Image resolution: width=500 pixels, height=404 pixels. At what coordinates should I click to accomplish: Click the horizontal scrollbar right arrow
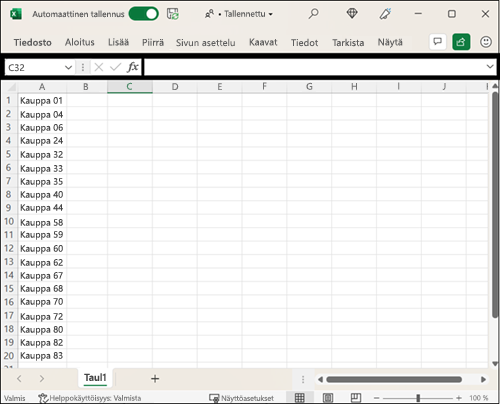click(483, 379)
